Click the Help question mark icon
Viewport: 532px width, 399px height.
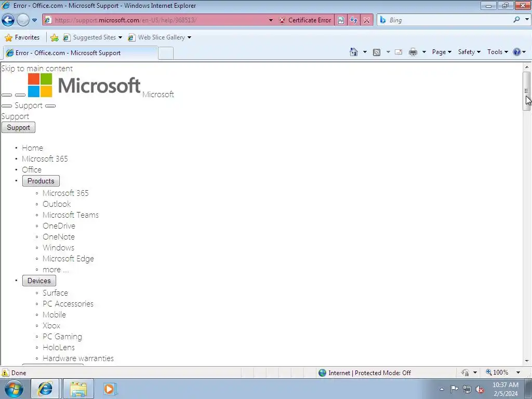(x=517, y=52)
